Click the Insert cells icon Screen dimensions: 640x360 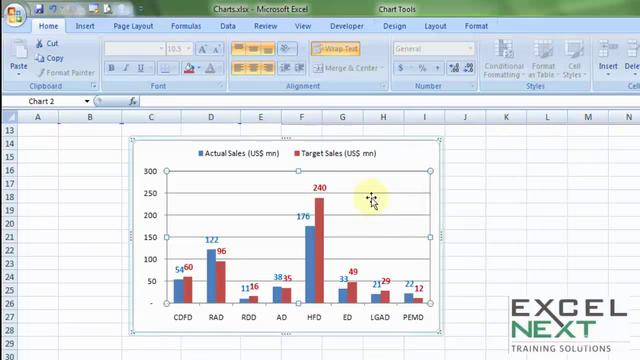point(608,50)
